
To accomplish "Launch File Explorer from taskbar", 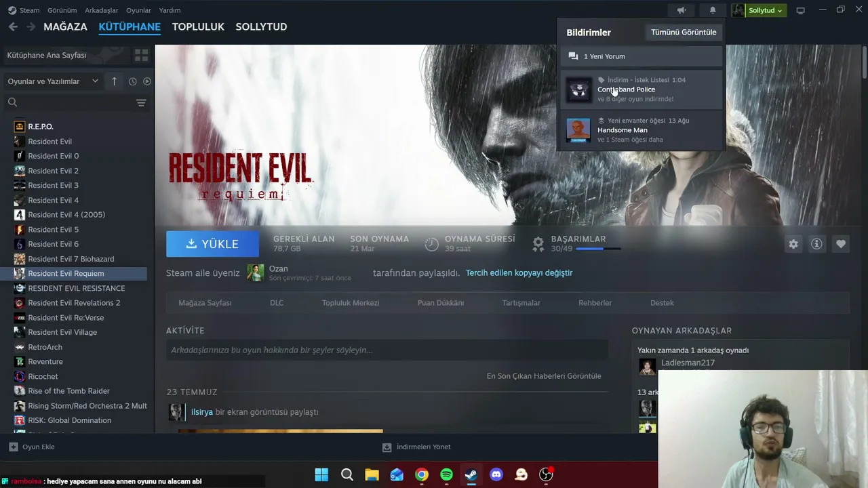I will click(x=372, y=474).
